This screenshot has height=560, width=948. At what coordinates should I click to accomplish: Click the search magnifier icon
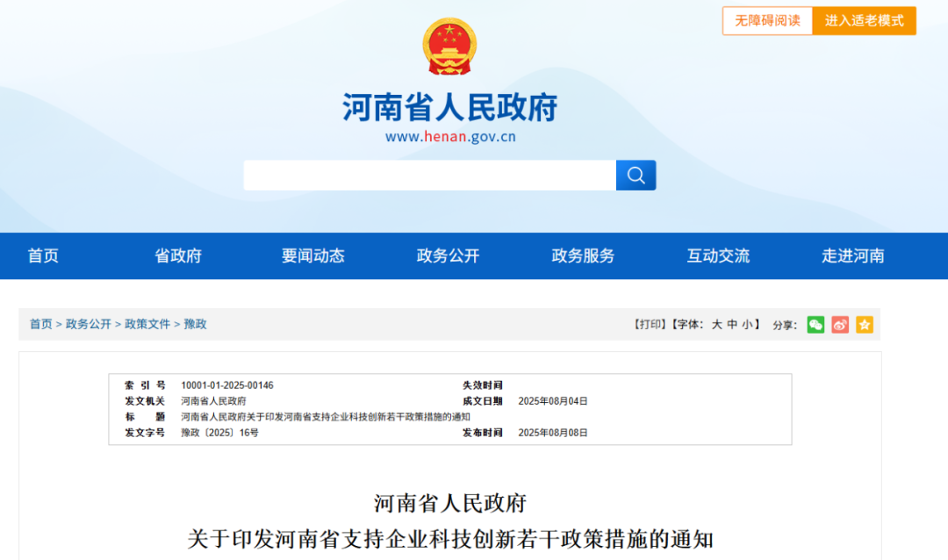click(x=636, y=175)
